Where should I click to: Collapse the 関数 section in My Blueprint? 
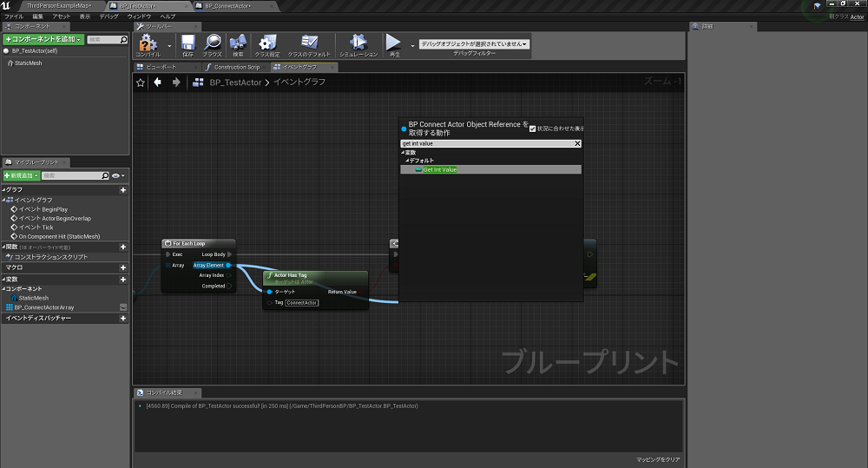coord(3,247)
